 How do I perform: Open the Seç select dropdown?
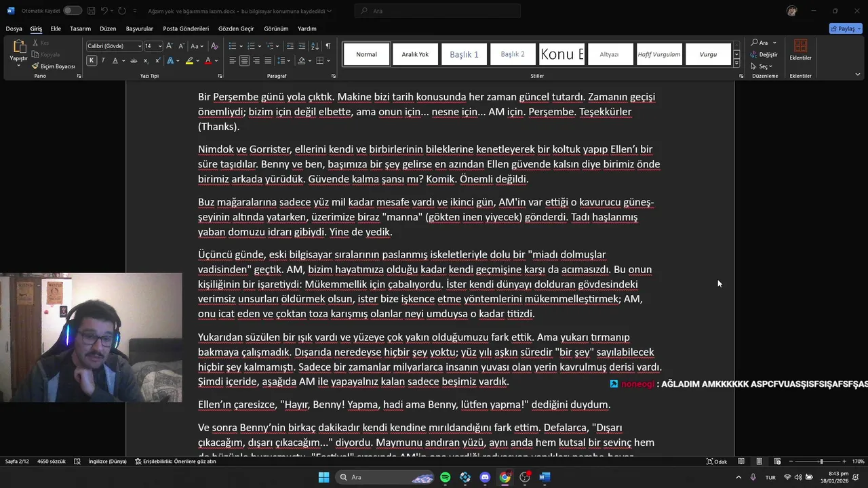pyautogui.click(x=762, y=66)
